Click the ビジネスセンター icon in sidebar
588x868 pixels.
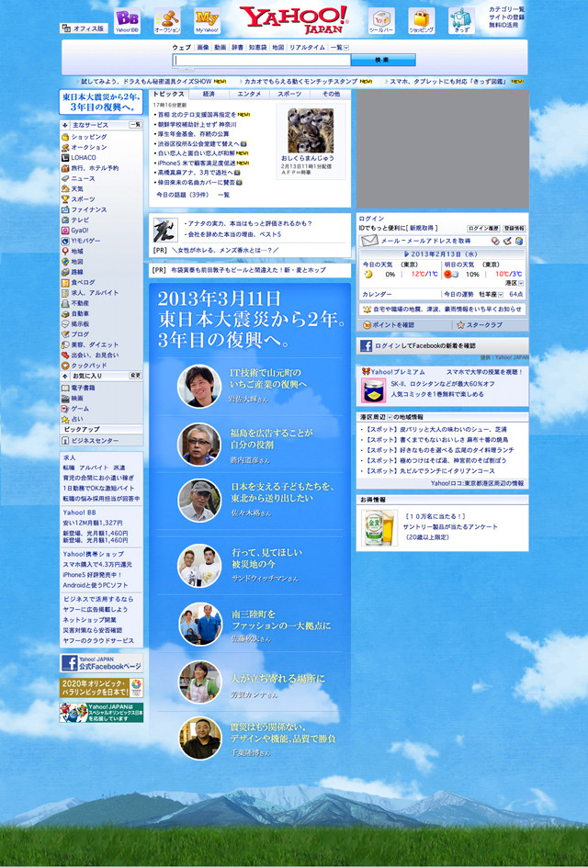click(x=65, y=441)
